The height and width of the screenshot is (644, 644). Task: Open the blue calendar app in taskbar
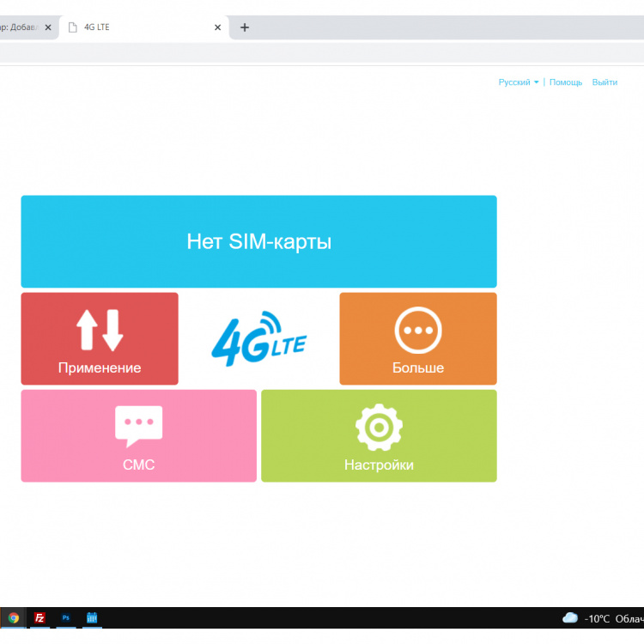[x=92, y=617]
